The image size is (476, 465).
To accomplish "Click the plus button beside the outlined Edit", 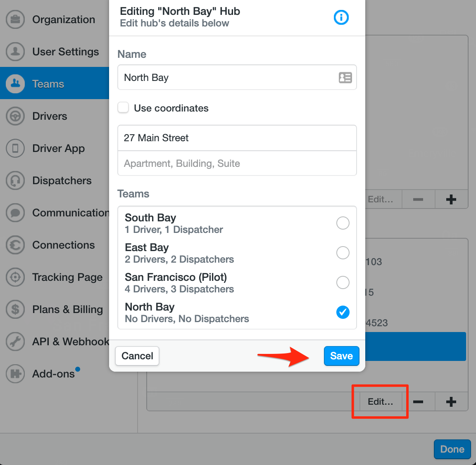I will pyautogui.click(x=451, y=401).
